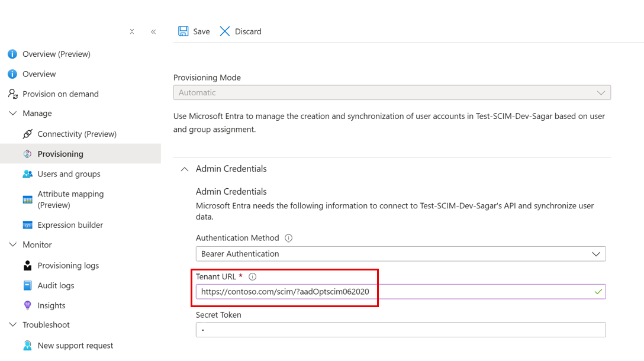Click the Users and groups icon
The width and height of the screenshot is (644, 361).
(x=27, y=174)
